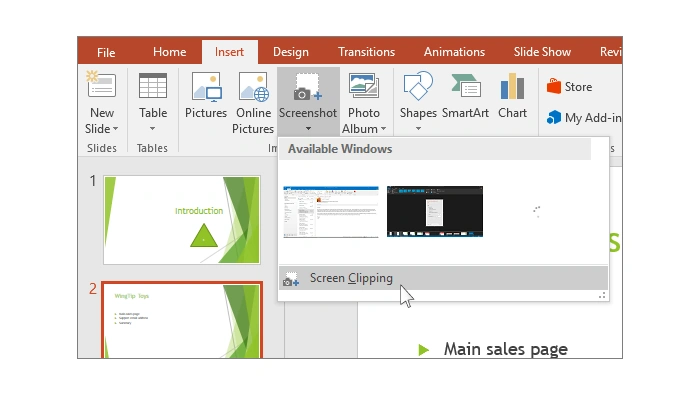Click the Screen Clipping camera icon
Screen dimensions: 700x395
coord(291,279)
